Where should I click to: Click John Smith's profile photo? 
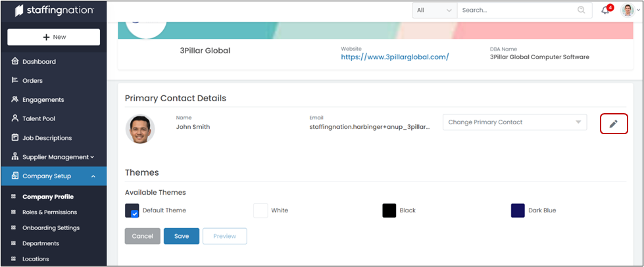point(140,129)
